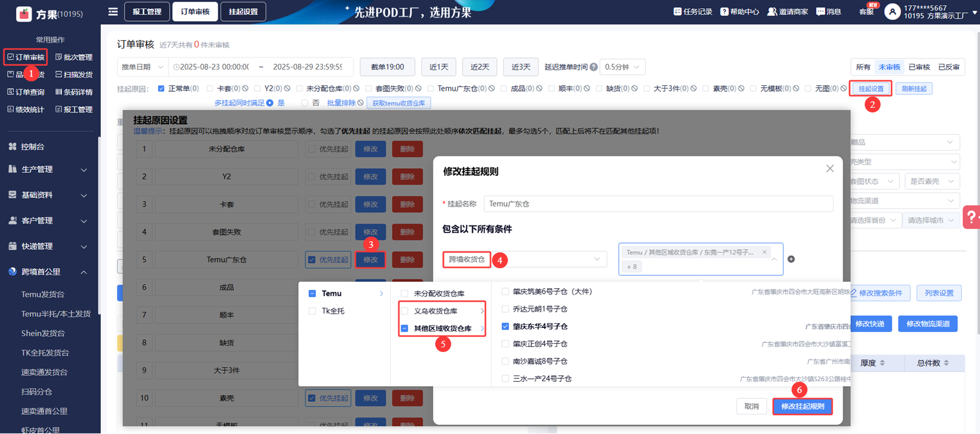
Task: Click the hamburger menu icon in header
Action: (x=113, y=12)
